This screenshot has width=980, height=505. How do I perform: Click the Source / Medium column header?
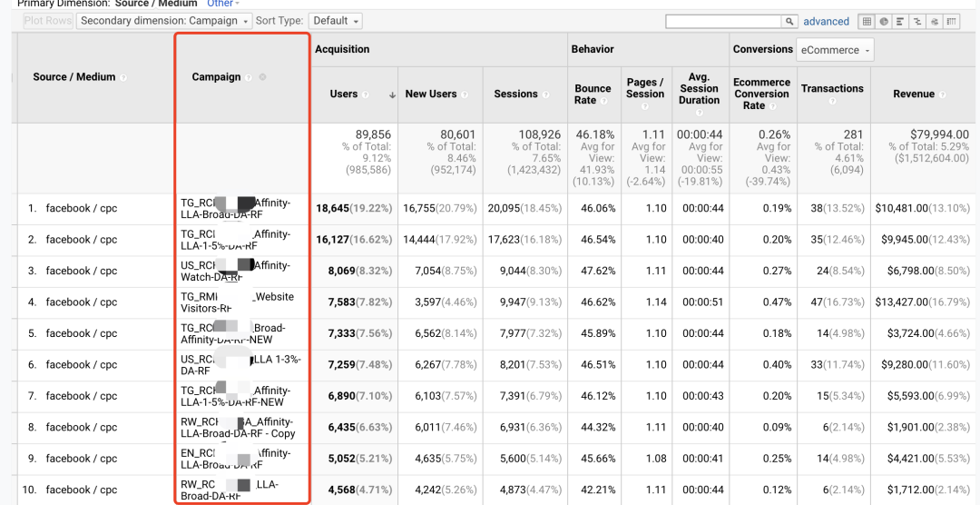[74, 77]
